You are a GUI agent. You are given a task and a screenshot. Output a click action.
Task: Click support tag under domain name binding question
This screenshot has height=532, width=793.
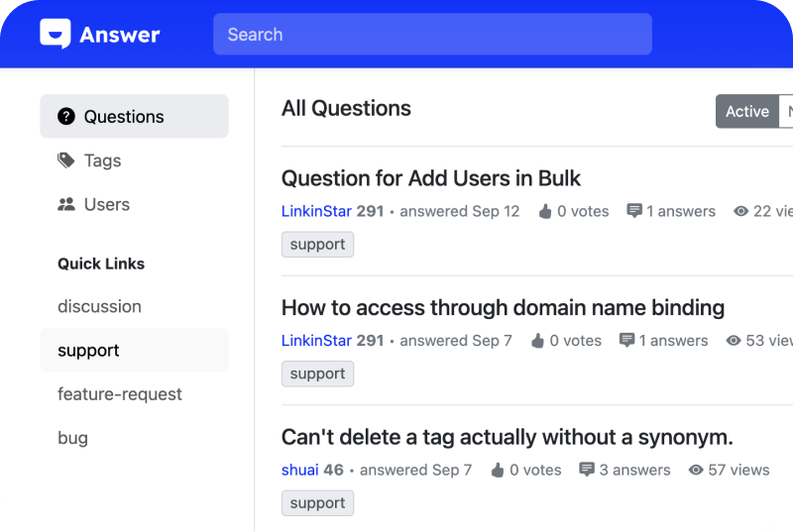point(317,373)
